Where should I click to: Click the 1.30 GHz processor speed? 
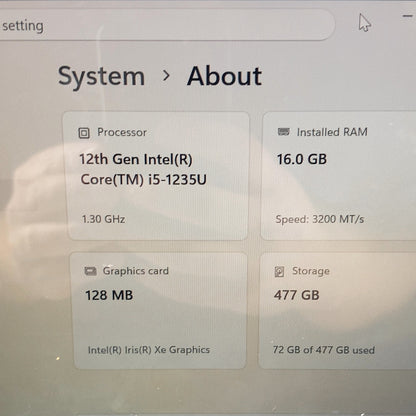(103, 219)
